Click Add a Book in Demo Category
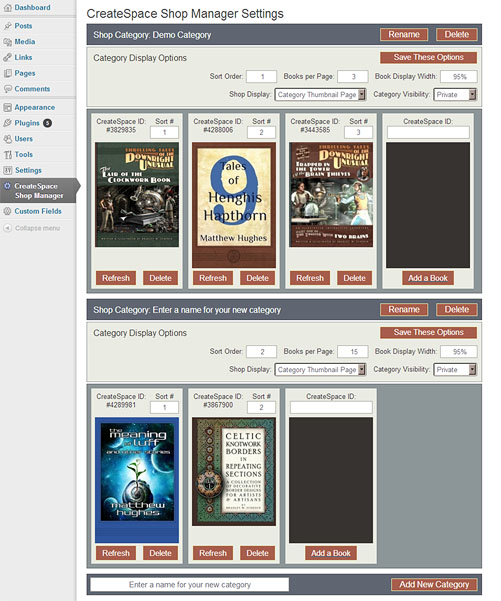Viewport: 501px width, 601px height. [428, 278]
